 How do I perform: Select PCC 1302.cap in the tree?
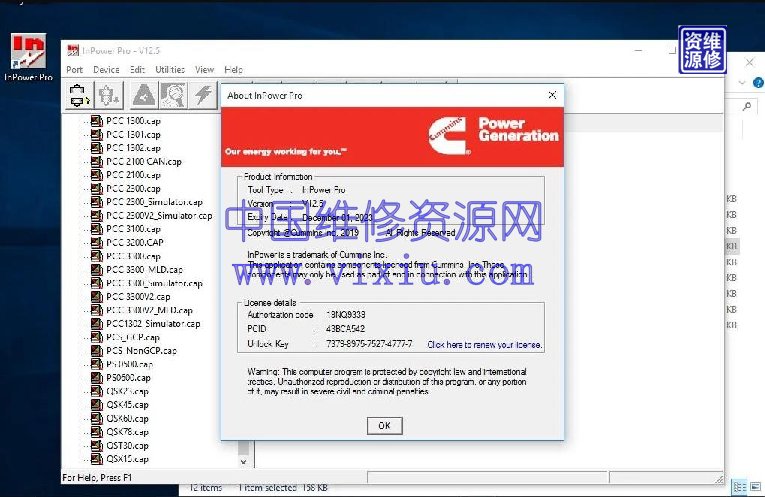point(133,148)
